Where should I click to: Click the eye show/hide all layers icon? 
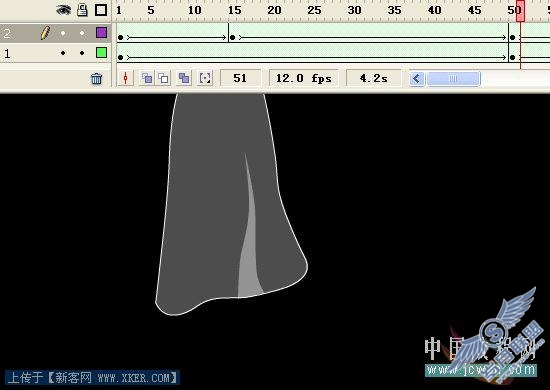tap(63, 10)
